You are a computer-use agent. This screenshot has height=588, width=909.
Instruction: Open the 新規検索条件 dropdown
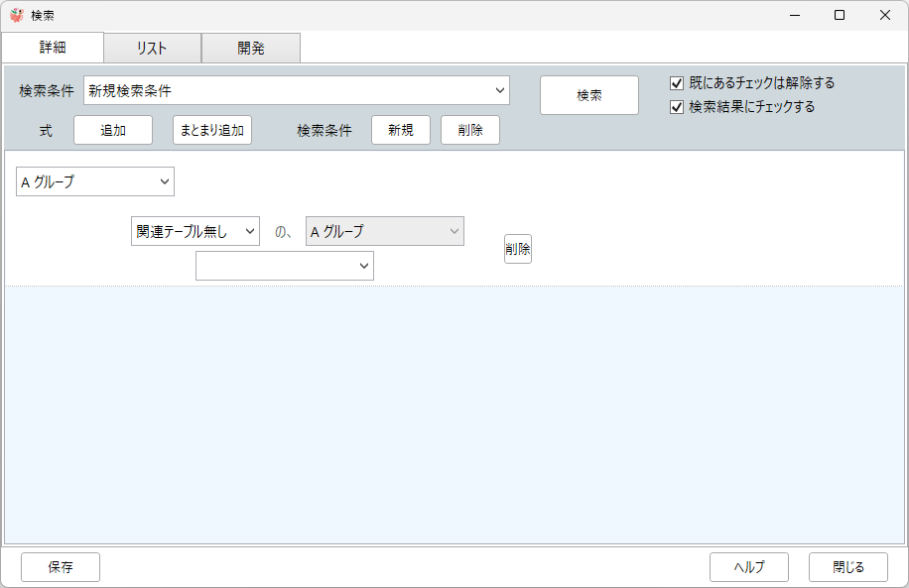(297, 90)
